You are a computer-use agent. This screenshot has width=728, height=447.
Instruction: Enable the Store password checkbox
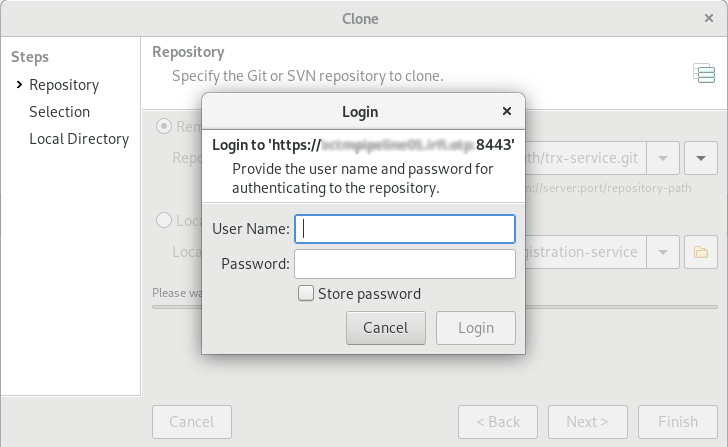306,293
